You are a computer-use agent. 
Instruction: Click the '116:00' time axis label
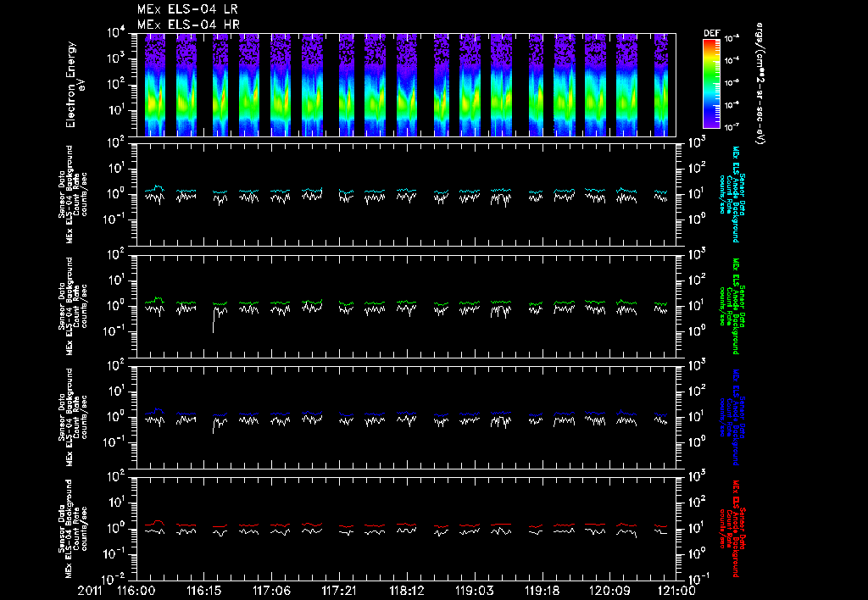(x=136, y=592)
